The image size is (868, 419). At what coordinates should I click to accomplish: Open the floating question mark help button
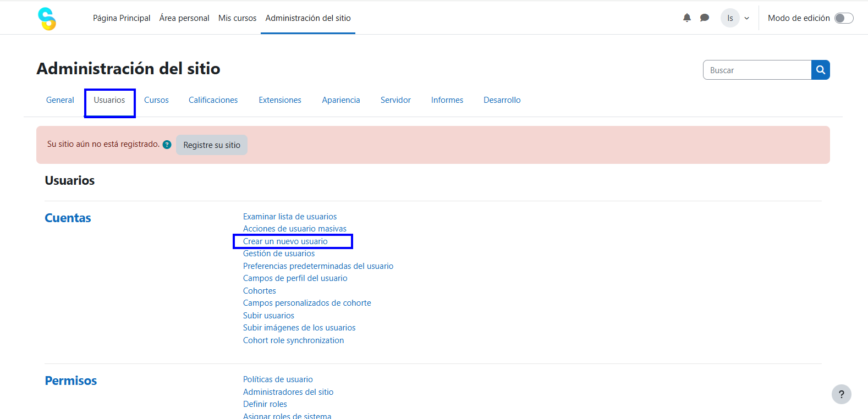[x=841, y=394]
